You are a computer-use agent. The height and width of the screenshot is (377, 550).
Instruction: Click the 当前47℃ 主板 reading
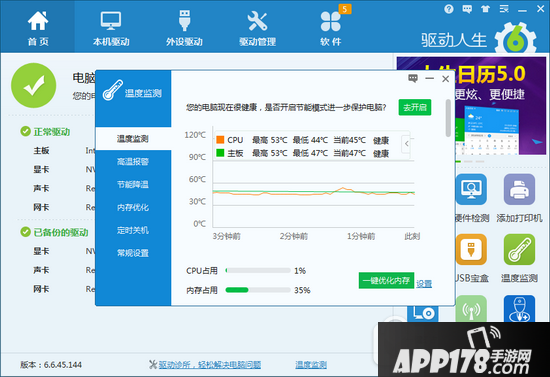point(349,153)
